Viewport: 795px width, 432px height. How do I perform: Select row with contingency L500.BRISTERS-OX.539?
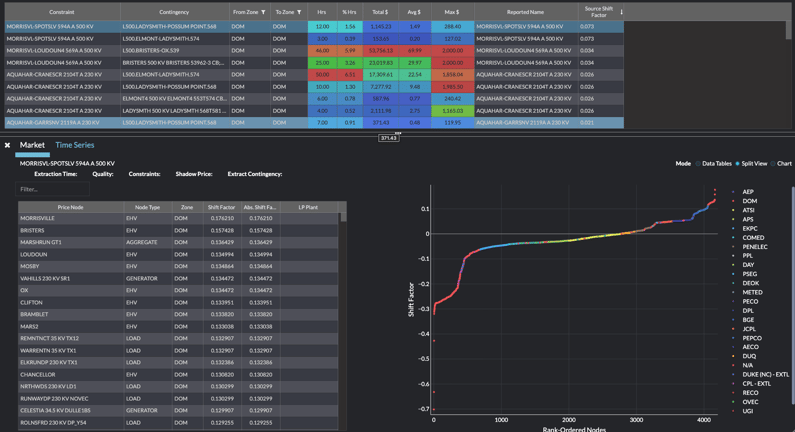314,51
